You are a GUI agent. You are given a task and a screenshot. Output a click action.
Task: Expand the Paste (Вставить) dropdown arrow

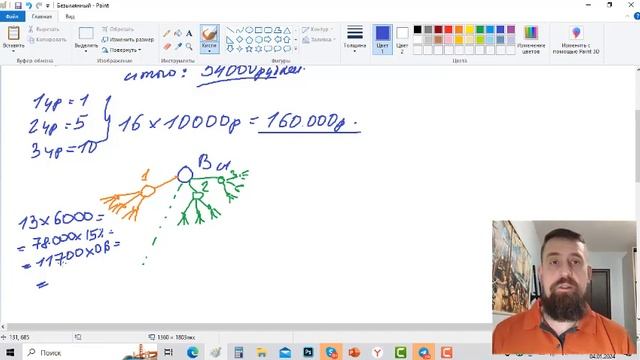click(x=13, y=51)
